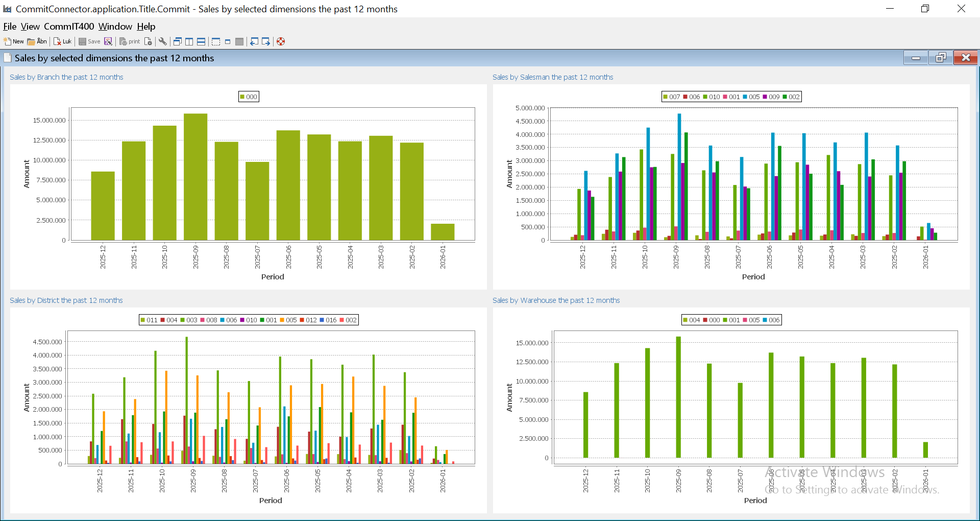
Task: Click the save-as purple disk icon
Action: pyautogui.click(x=108, y=41)
